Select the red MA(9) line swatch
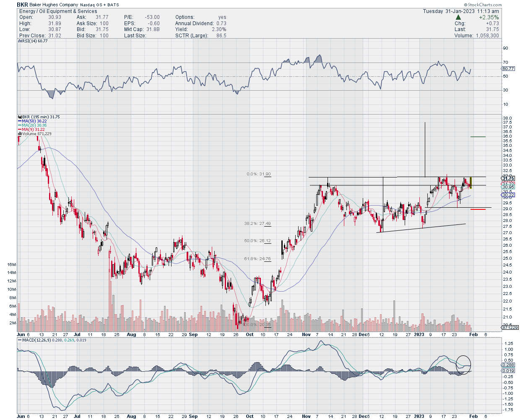Screen dimensions: 520x420 tap(19, 130)
